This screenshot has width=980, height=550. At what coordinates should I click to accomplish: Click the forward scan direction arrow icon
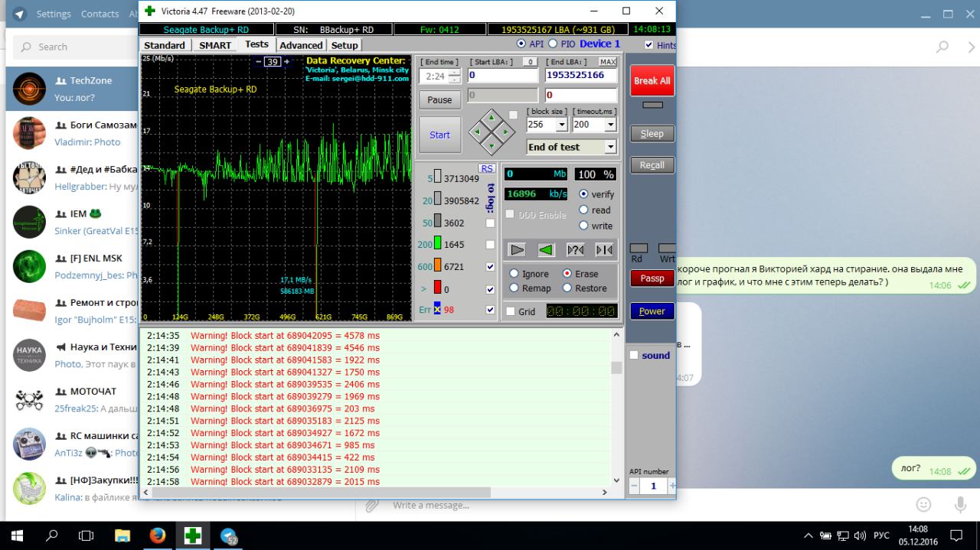click(x=518, y=250)
